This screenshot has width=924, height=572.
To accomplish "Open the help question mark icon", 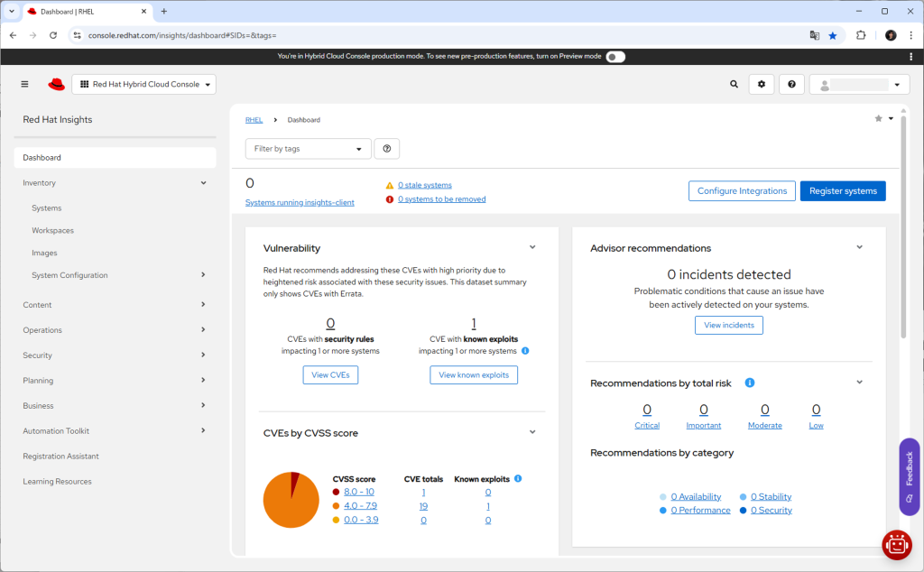I will [x=791, y=84].
